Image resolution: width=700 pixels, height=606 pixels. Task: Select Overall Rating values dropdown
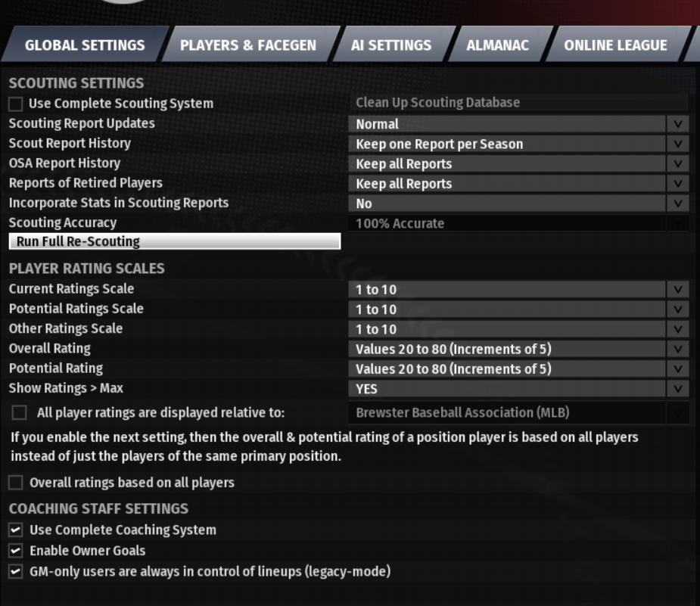(518, 349)
